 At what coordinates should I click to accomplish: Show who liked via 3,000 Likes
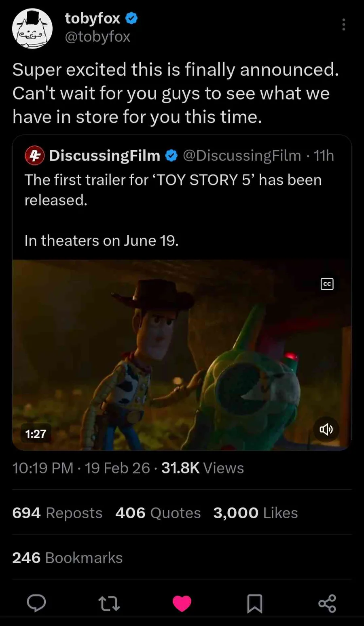255,513
